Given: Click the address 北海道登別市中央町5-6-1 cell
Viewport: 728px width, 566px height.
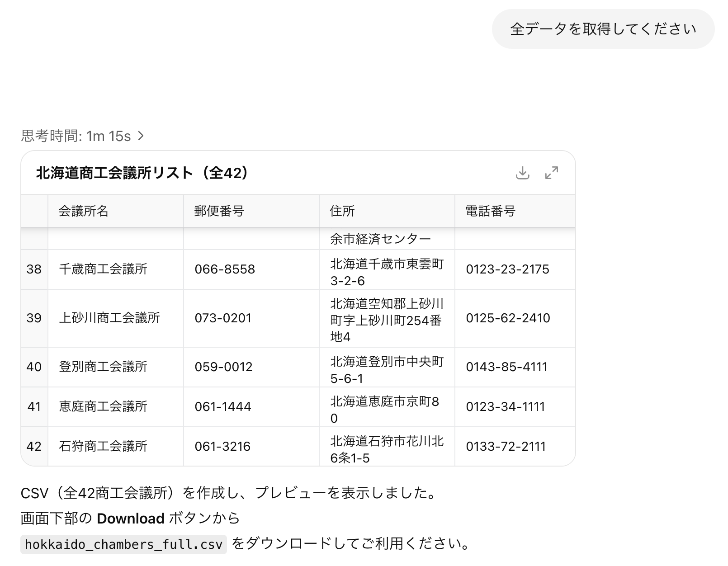Looking at the screenshot, I should (x=387, y=369).
